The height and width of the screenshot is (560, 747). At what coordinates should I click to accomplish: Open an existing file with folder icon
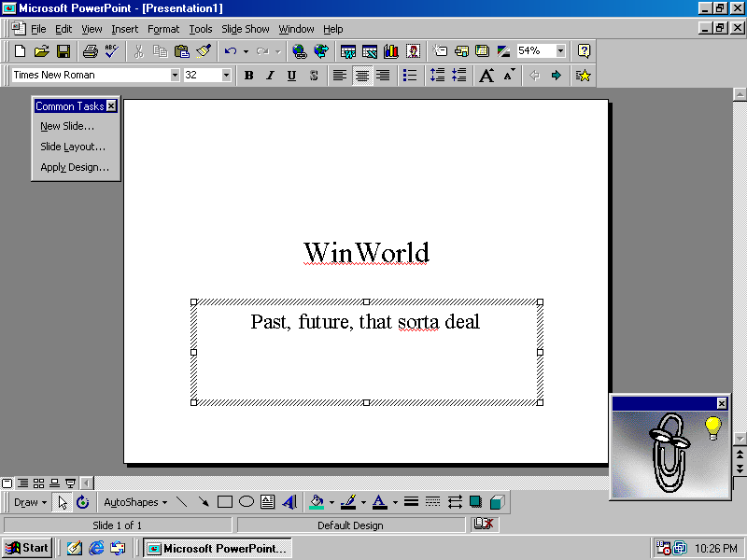(42, 51)
